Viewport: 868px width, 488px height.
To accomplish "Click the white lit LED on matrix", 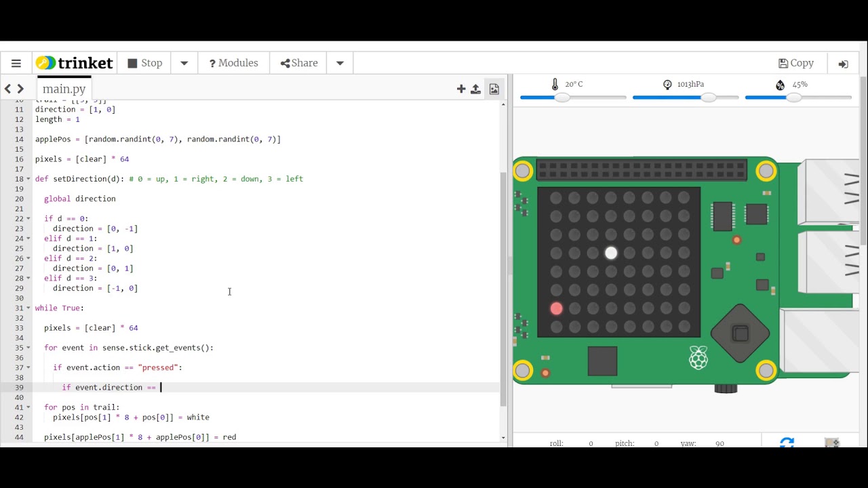I will click(611, 253).
